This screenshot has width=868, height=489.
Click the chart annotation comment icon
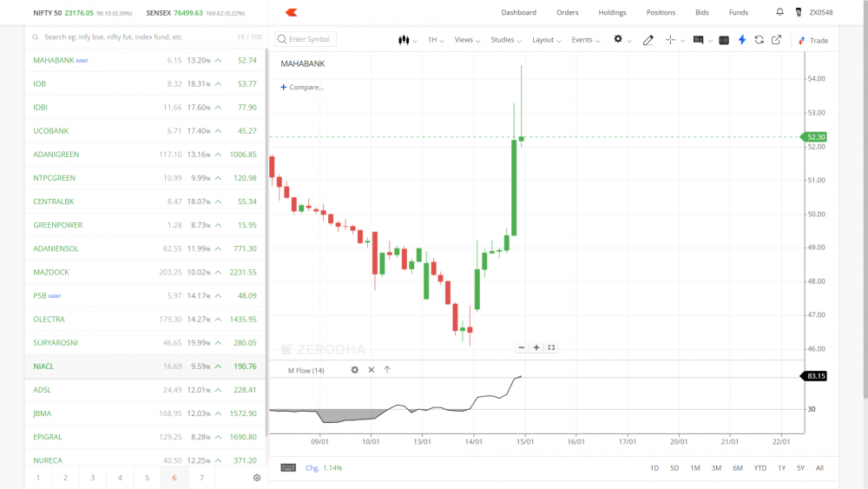tap(698, 40)
